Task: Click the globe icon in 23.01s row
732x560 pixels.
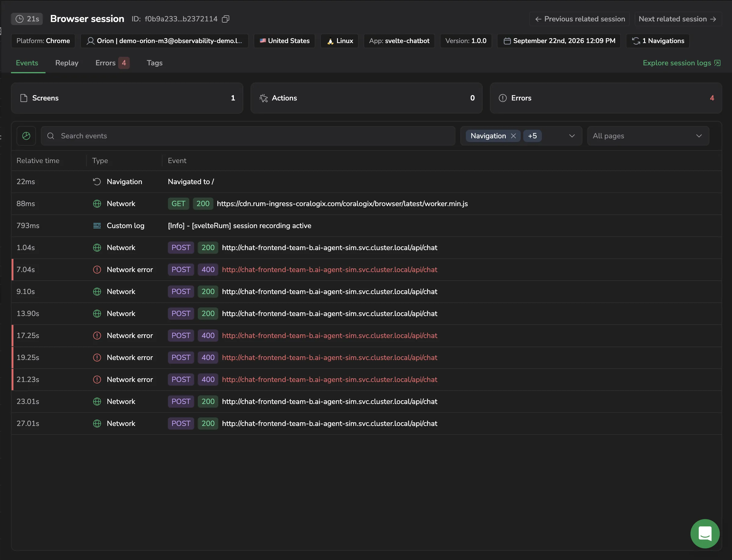Action: (97, 402)
